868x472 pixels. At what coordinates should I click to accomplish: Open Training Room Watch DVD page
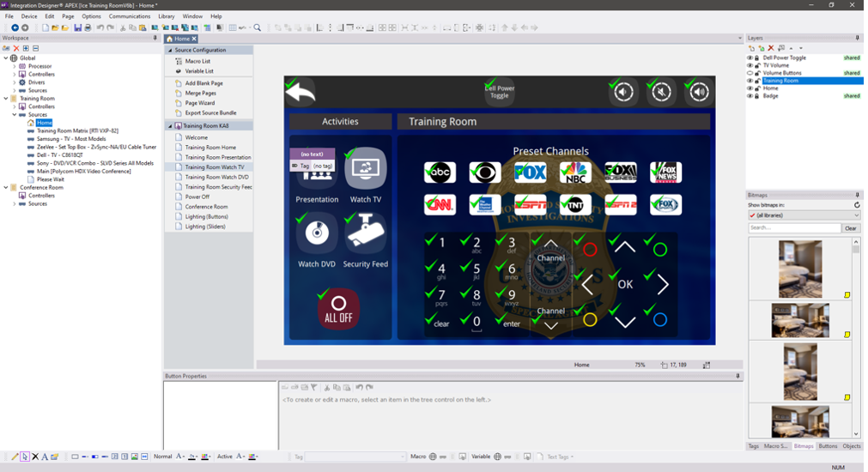point(216,177)
